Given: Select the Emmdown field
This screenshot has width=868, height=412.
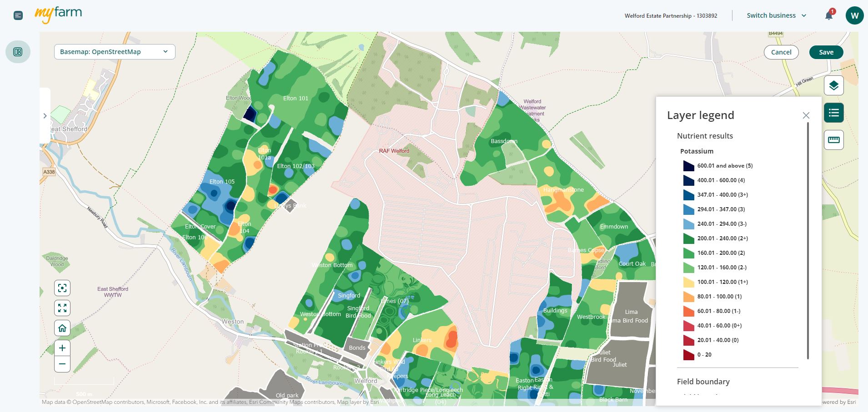Looking at the screenshot, I should [614, 227].
